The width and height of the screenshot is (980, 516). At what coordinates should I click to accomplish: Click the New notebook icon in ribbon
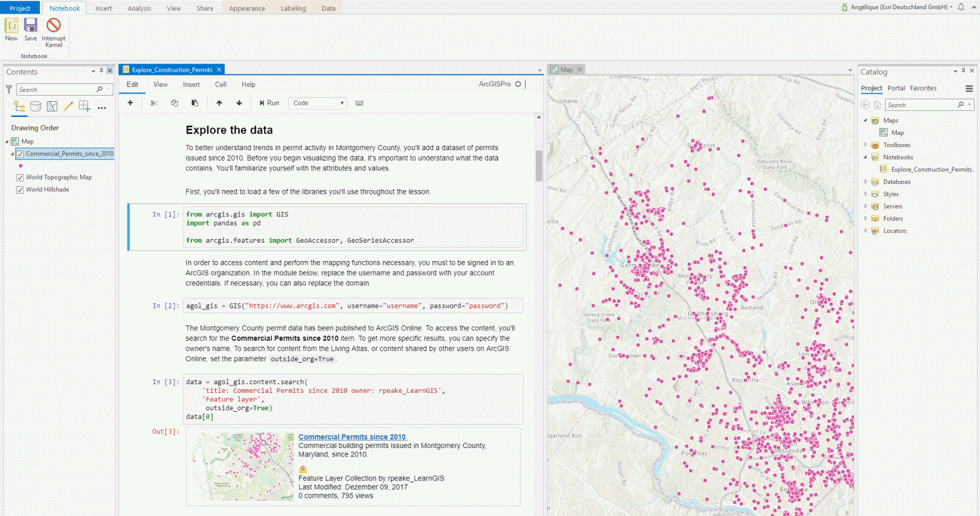coord(11,25)
